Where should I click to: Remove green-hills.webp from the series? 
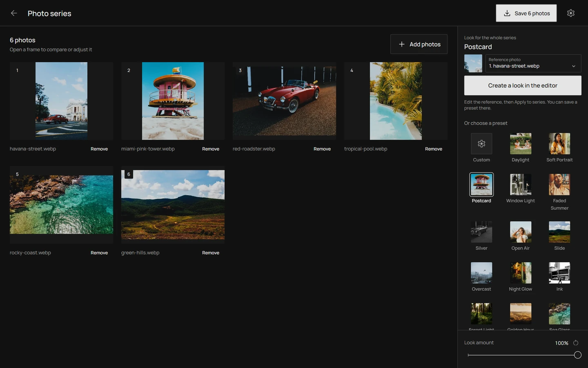(211, 253)
